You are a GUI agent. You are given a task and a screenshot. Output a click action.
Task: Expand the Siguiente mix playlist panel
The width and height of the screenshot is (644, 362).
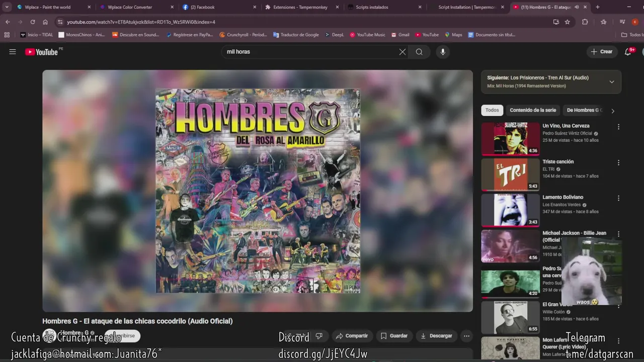612,81
